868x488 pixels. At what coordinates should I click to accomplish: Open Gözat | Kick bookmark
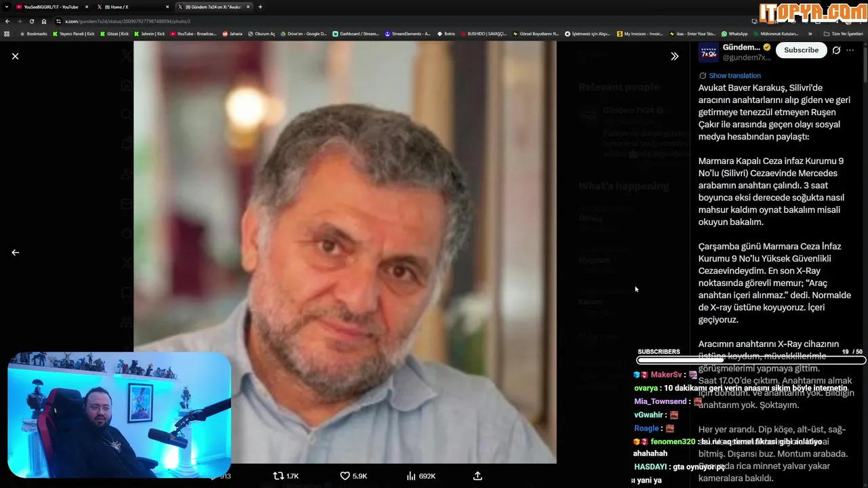coord(115,34)
